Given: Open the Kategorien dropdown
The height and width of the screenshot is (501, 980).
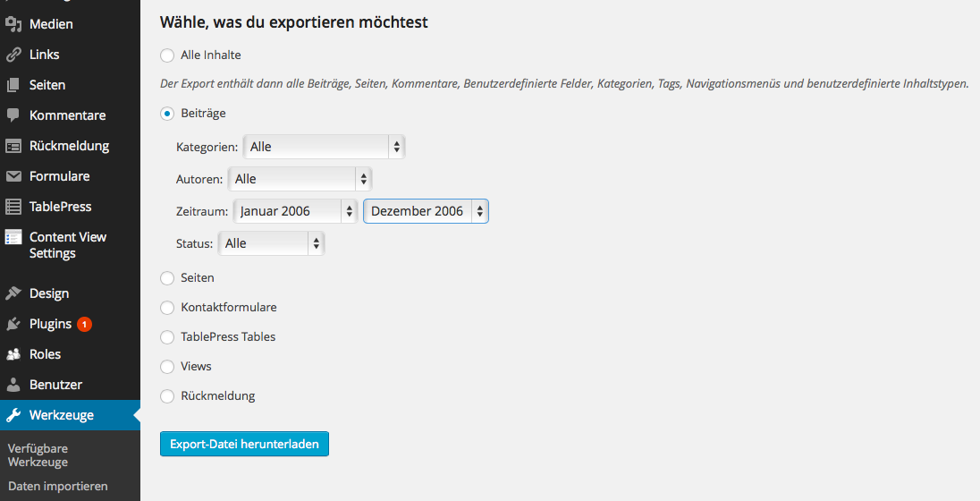Looking at the screenshot, I should click(x=324, y=147).
